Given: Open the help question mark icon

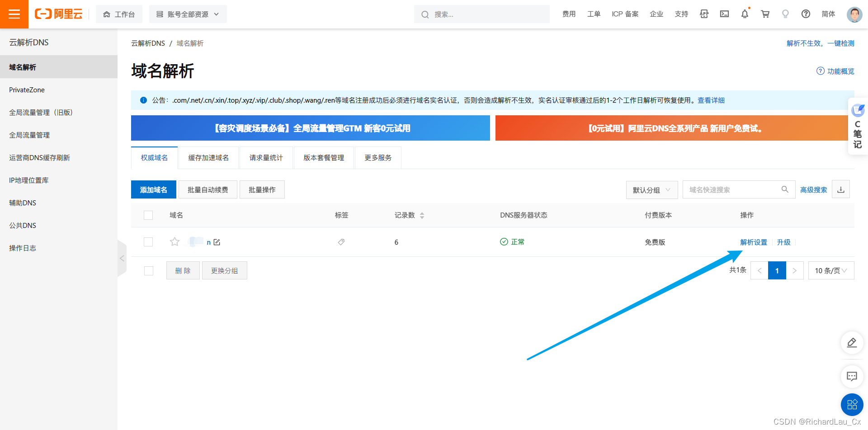Looking at the screenshot, I should coord(806,14).
